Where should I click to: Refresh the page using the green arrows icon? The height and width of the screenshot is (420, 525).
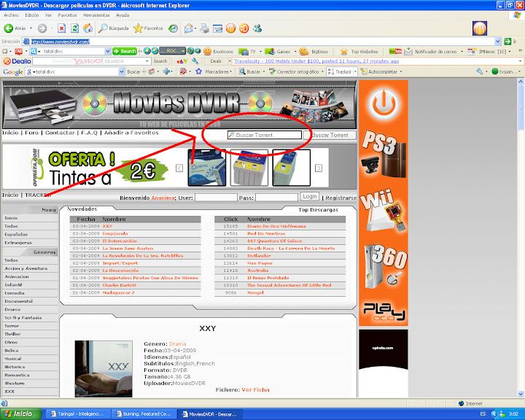tap(74, 28)
